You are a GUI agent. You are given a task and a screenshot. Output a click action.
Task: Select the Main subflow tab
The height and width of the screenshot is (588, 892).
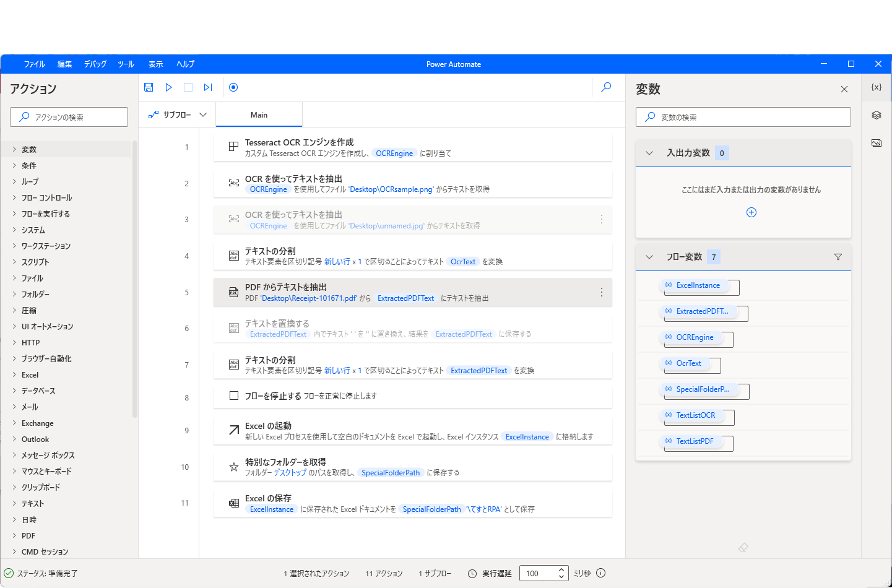point(259,115)
